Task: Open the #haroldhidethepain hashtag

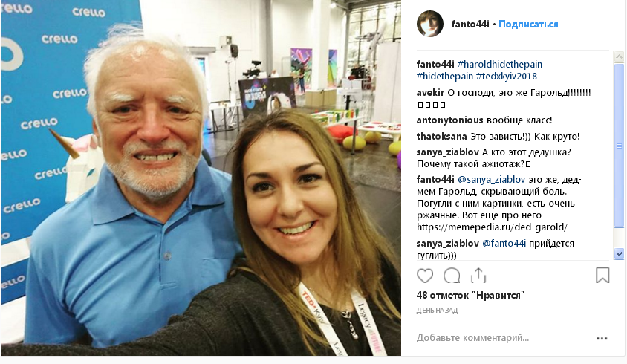Action: tap(500, 65)
